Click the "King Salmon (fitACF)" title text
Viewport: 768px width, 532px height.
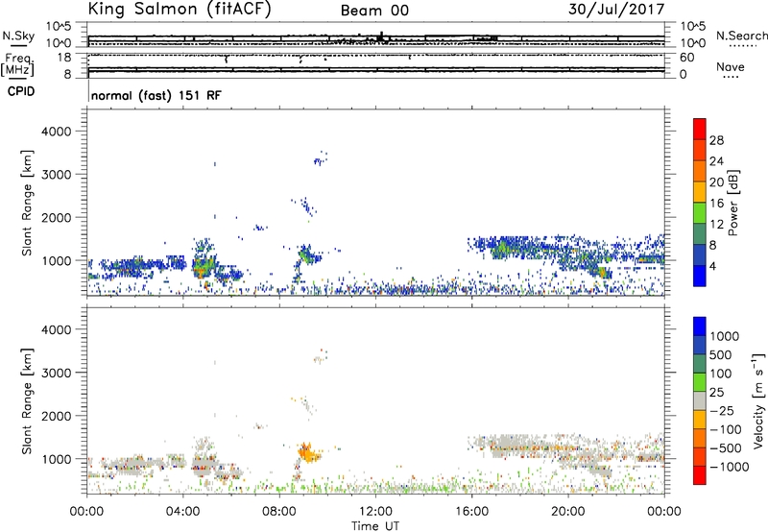click(x=180, y=9)
